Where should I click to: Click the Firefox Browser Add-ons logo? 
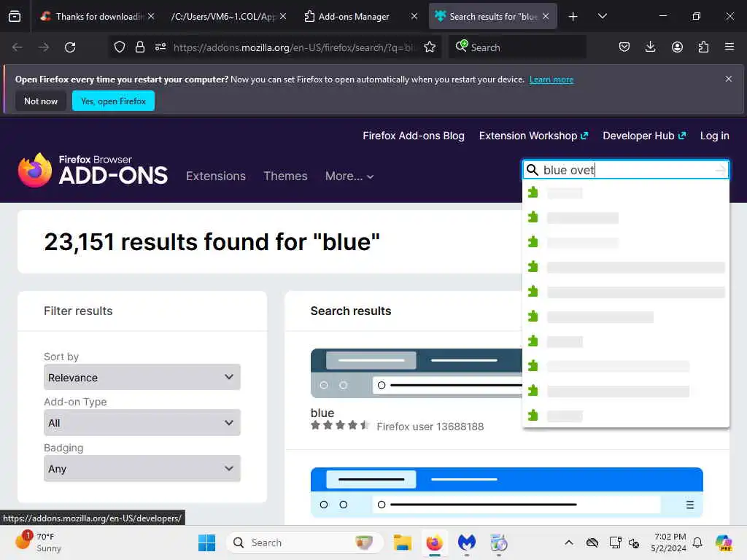click(x=93, y=170)
